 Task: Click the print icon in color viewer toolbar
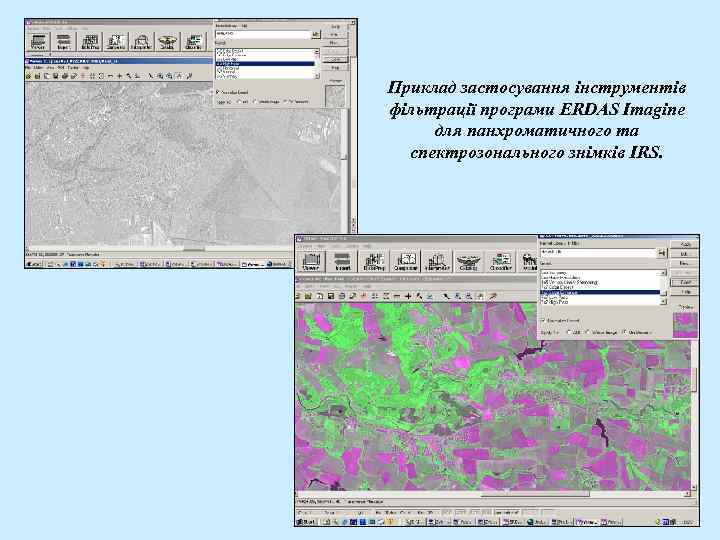pos(342,296)
